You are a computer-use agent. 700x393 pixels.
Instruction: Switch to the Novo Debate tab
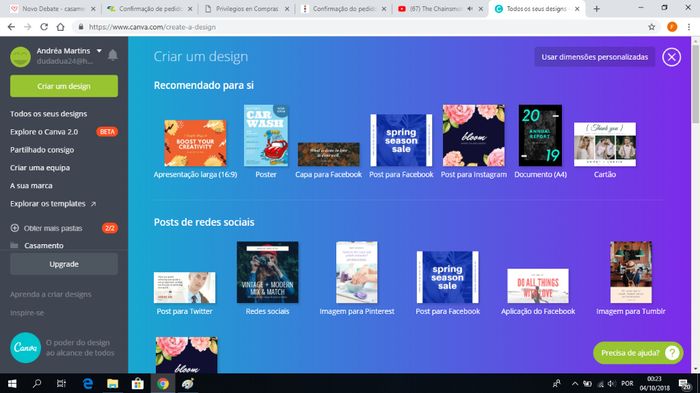coord(53,8)
